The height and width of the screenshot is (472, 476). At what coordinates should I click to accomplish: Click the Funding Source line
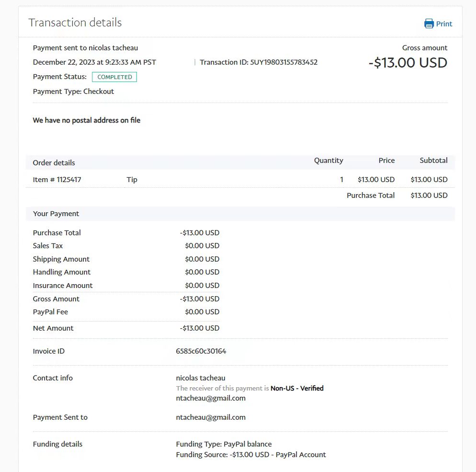[251, 455]
